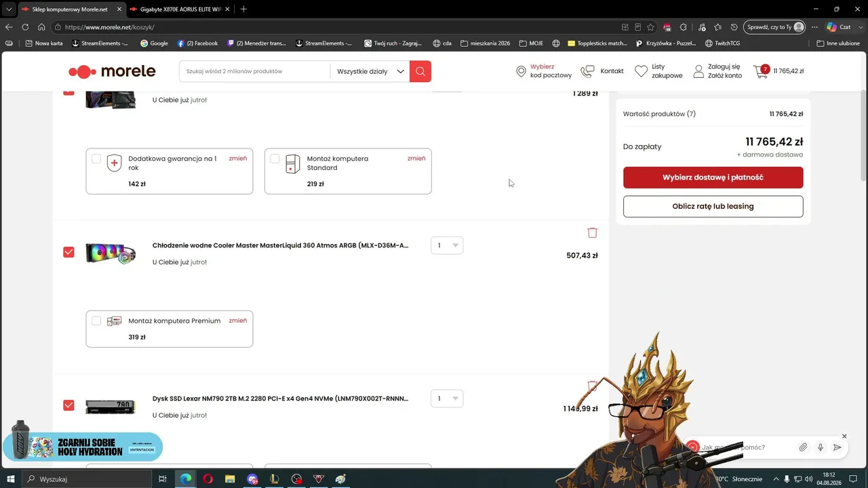This screenshot has height=488, width=868.
Task: Open the taskbar volume icon
Action: click(x=809, y=479)
